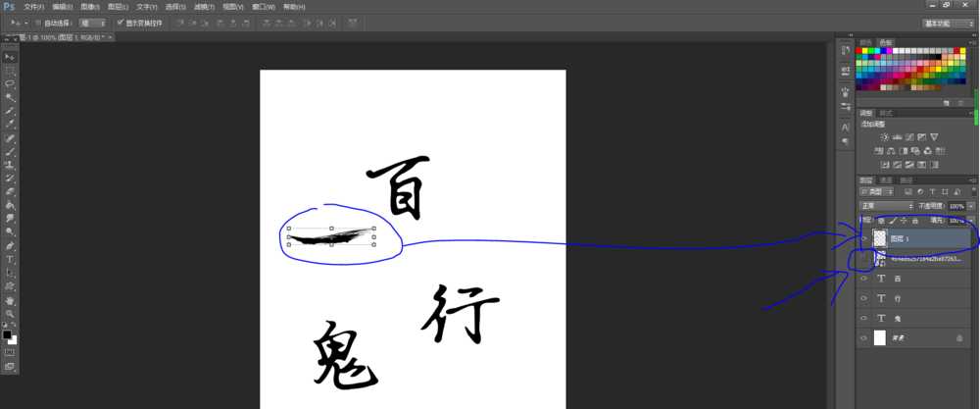Image resolution: width=980 pixels, height=409 pixels.
Task: Add a Levels adjustment layer
Action: coord(897,136)
